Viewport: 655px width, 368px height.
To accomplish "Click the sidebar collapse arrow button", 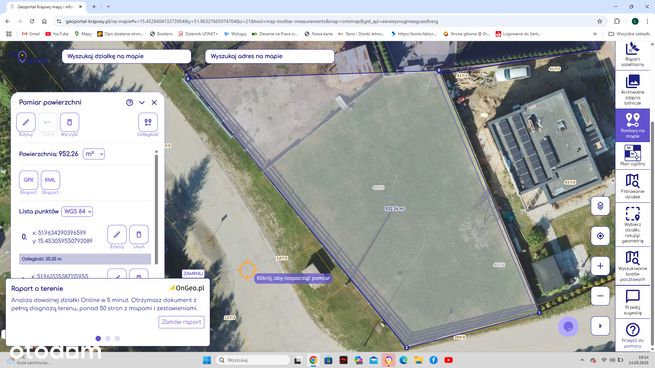I will [600, 326].
